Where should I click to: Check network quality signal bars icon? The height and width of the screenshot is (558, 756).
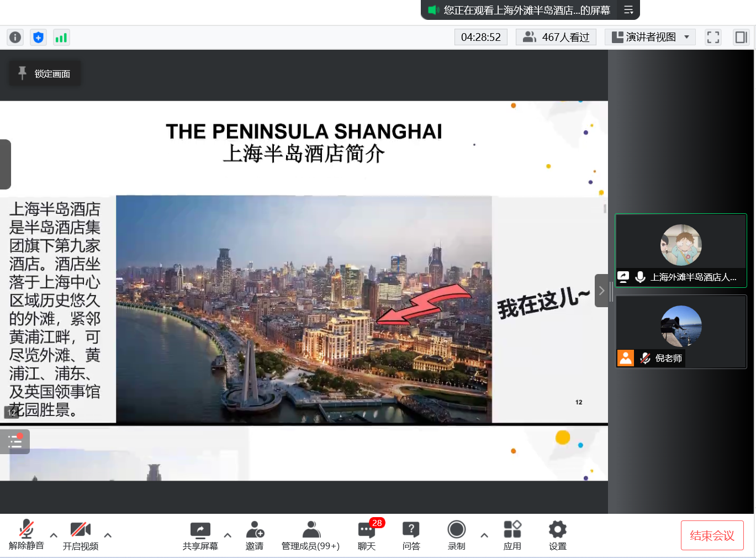tap(61, 37)
